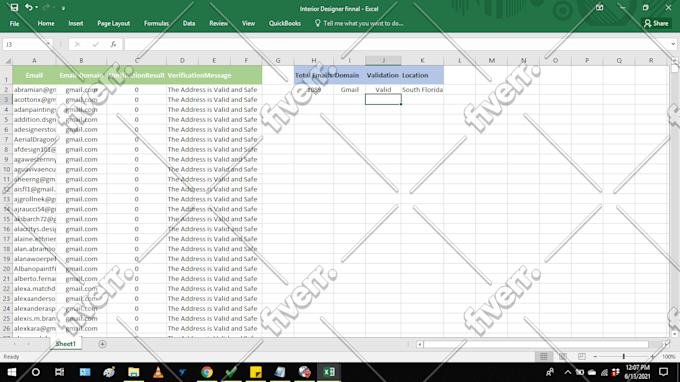Viewport: 680px width, 382px height.
Task: Open the QuickBooks tab
Action: click(x=284, y=23)
